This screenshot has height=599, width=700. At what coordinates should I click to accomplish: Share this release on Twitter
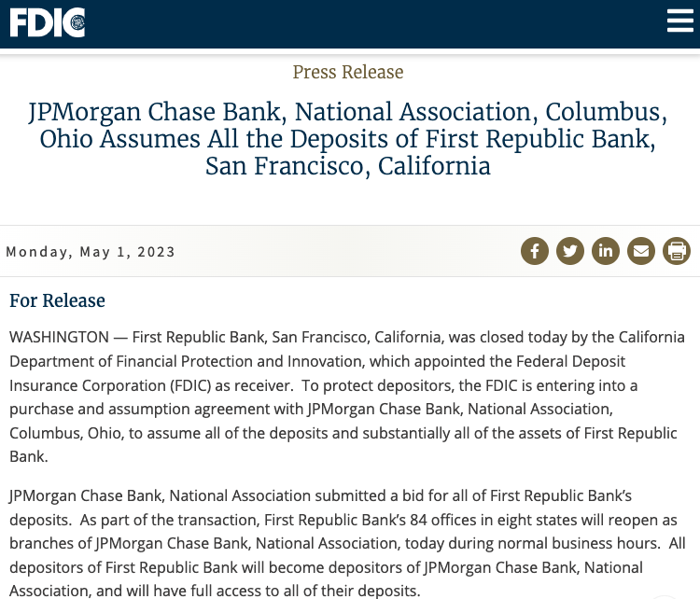[570, 251]
